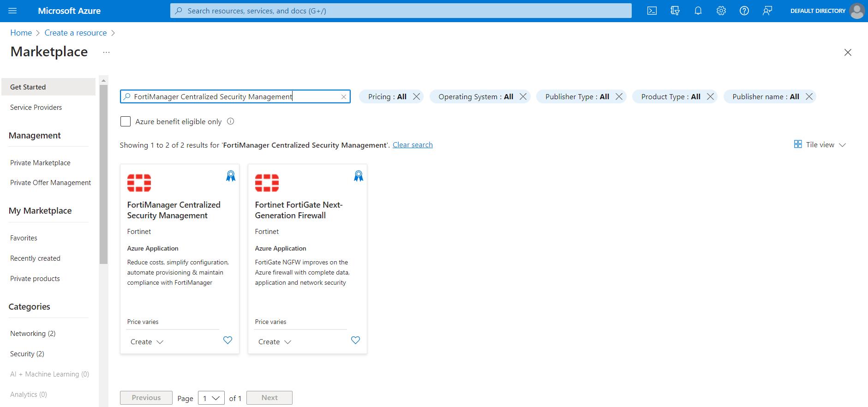Enable Azure benefit eligible only checkbox
Screen dimensions: 868x407
click(x=126, y=121)
